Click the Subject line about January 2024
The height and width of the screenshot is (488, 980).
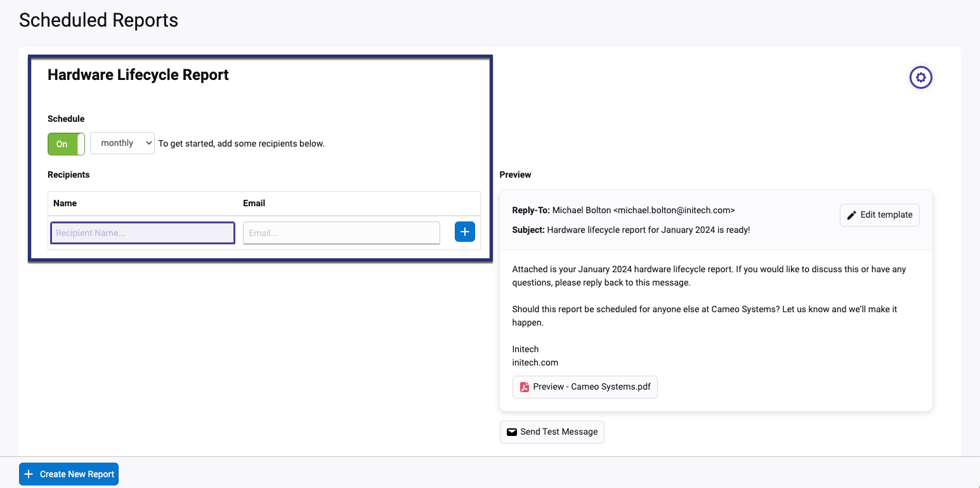pos(631,230)
